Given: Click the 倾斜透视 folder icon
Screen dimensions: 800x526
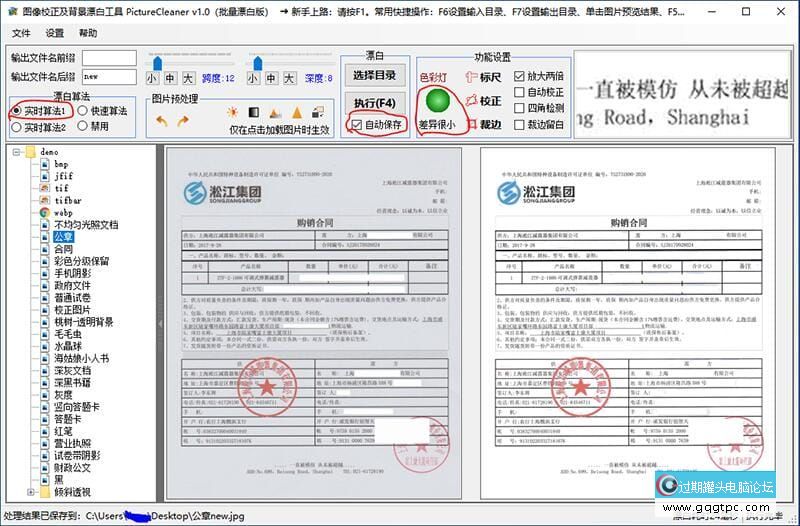Looking at the screenshot, I should [45, 492].
